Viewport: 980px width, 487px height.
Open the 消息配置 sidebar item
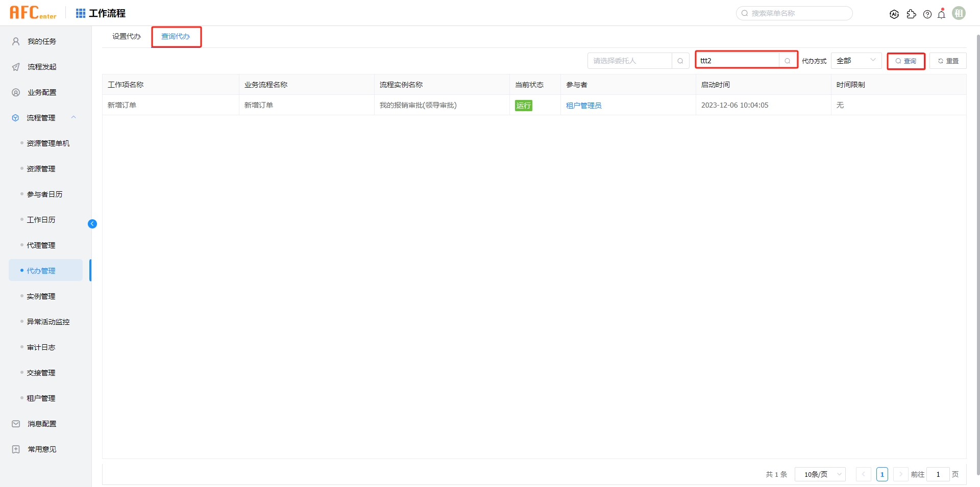tap(42, 423)
